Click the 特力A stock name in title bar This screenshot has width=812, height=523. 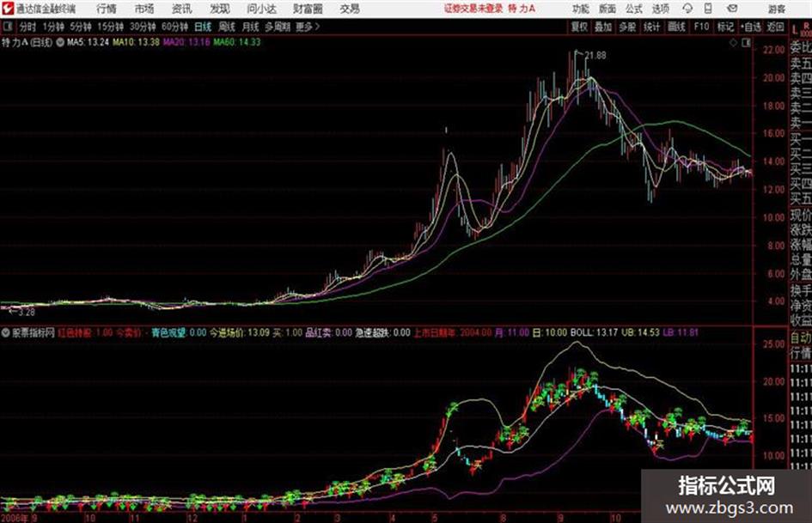click(522, 9)
